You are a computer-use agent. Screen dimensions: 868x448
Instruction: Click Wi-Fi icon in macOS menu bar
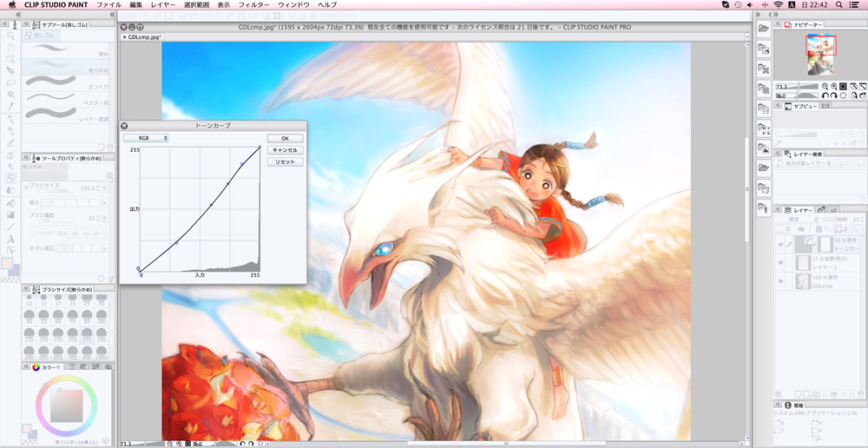tap(779, 4)
